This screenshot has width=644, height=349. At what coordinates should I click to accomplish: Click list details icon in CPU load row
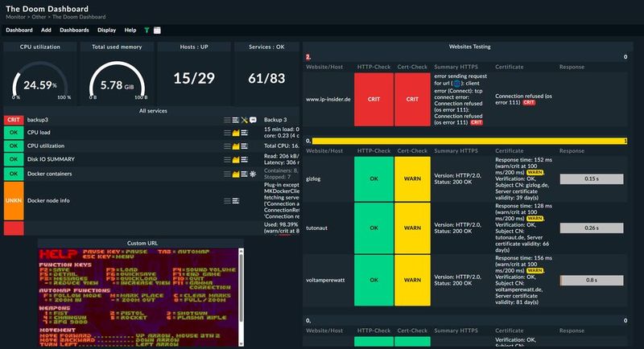245,133
